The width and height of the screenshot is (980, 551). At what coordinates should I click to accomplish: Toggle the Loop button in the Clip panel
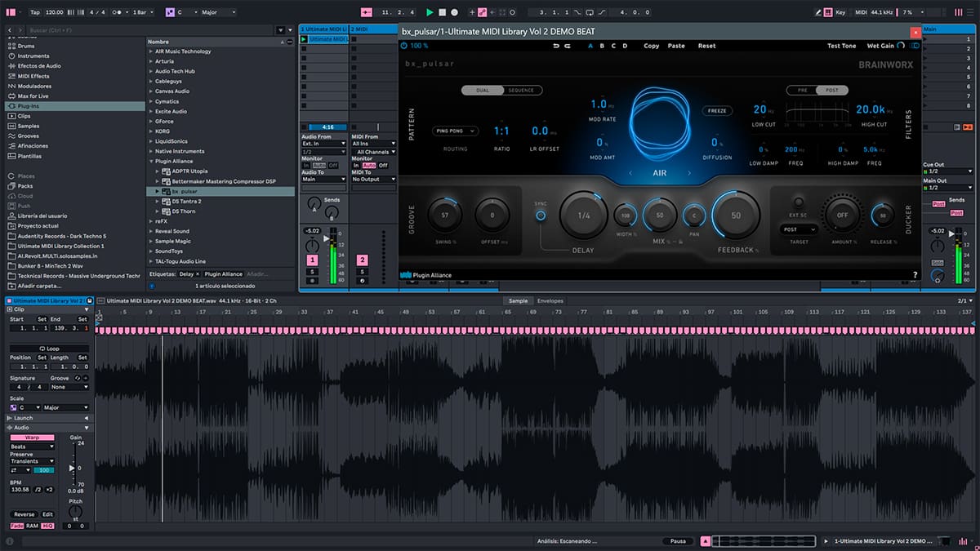tap(48, 349)
